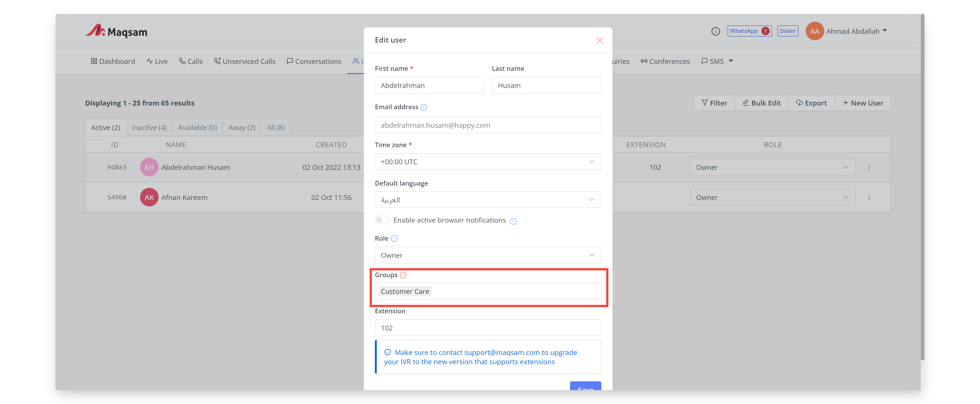Click the browser notifications info icon

pos(513,221)
